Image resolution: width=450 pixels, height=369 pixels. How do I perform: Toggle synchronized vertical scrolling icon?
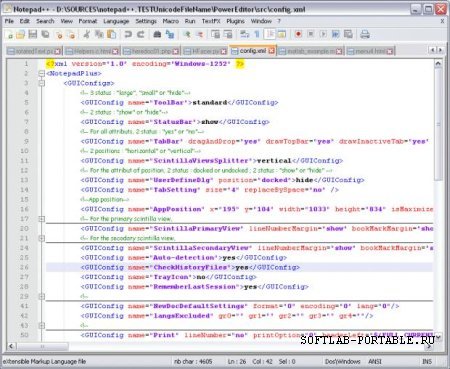click(x=216, y=34)
